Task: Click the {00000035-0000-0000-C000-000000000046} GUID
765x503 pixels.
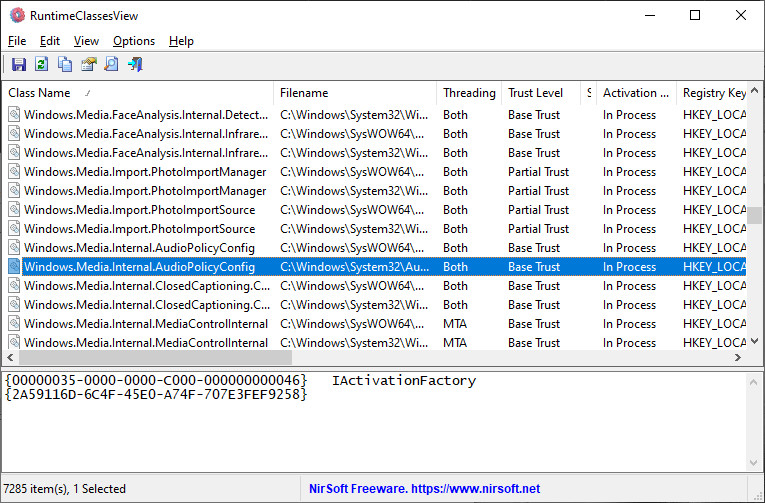Action: click(x=156, y=381)
